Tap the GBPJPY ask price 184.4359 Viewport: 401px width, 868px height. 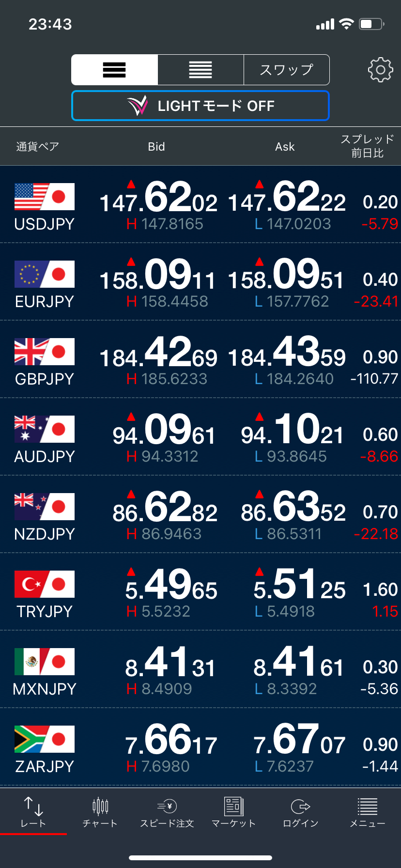[287, 354]
